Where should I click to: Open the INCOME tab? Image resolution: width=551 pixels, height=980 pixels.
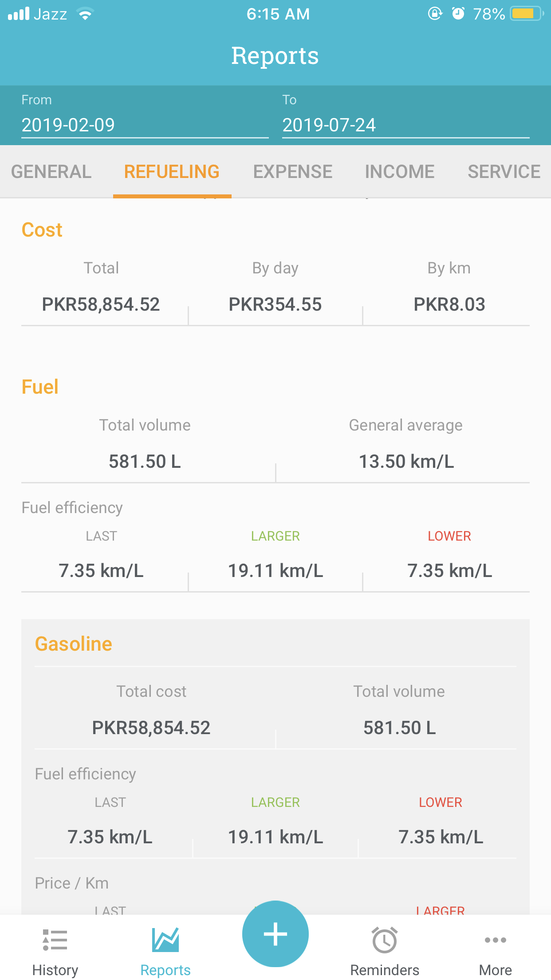(x=400, y=172)
